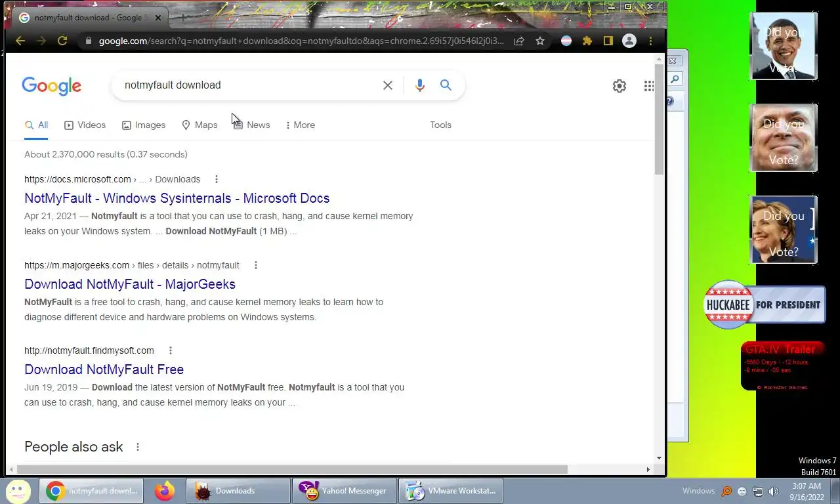Switch to the News tab
Viewport: 840px width, 504px height.
tap(252, 125)
